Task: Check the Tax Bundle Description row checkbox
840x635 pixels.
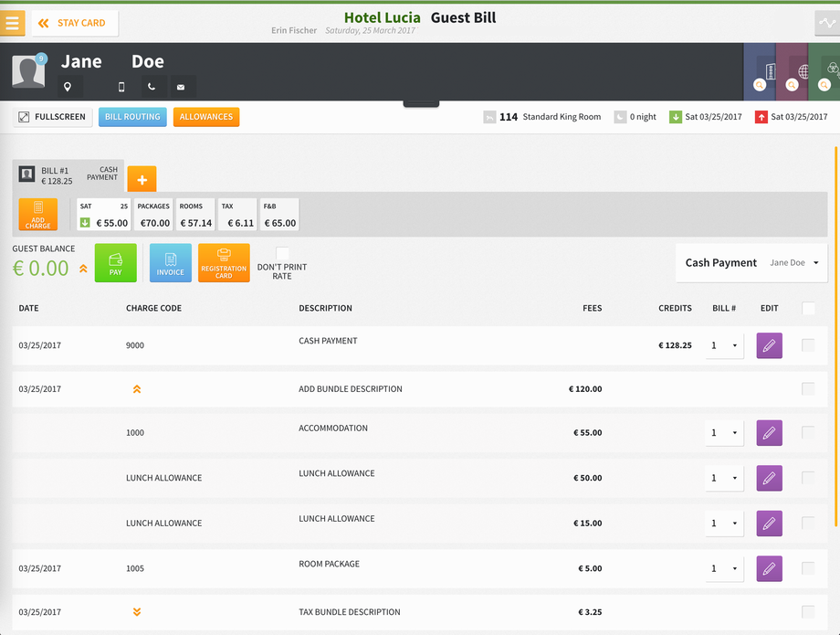Action: click(808, 612)
